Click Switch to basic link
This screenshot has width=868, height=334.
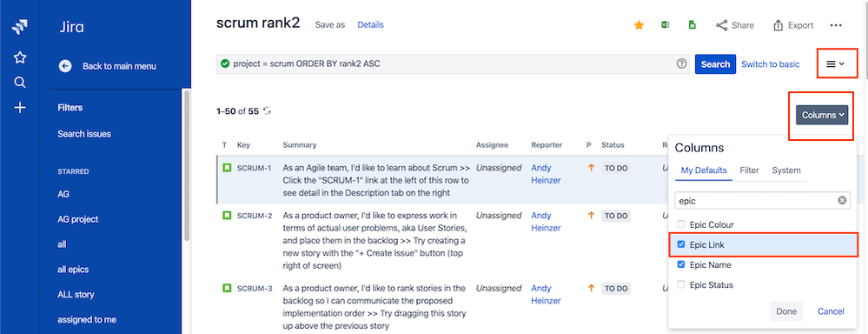click(x=771, y=64)
